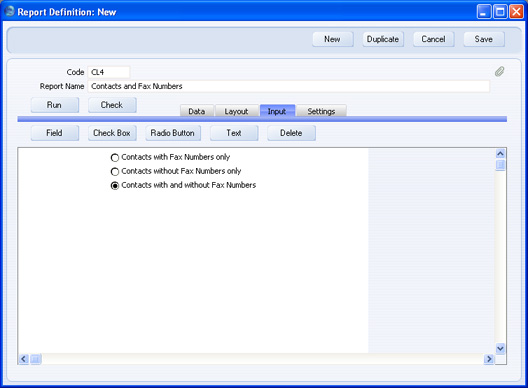Add a Radio Button input
The height and width of the screenshot is (388, 528).
[x=173, y=133]
